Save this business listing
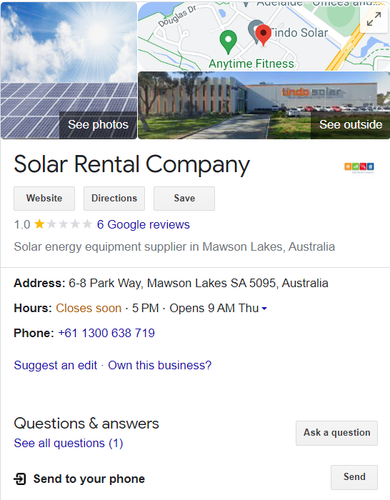 (x=184, y=198)
